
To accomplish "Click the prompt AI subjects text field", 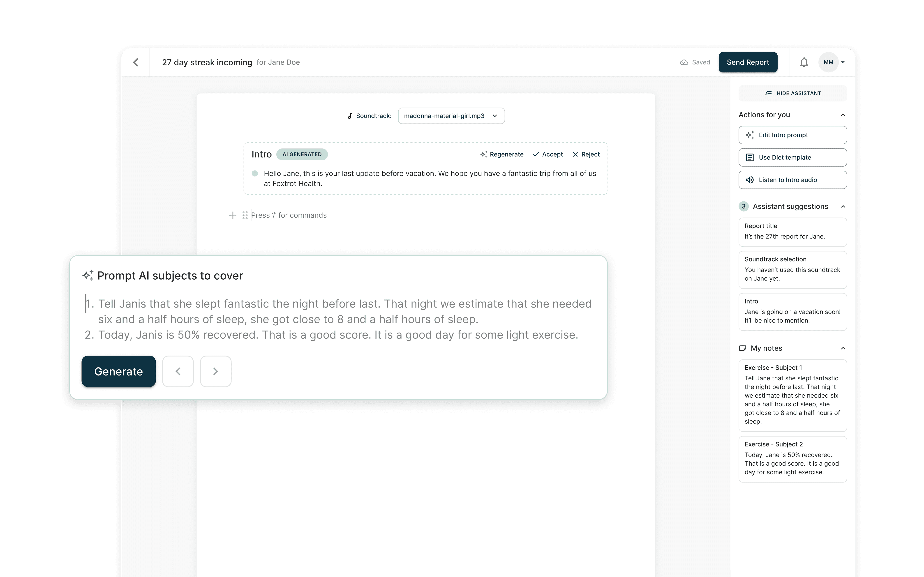I will (x=337, y=319).
